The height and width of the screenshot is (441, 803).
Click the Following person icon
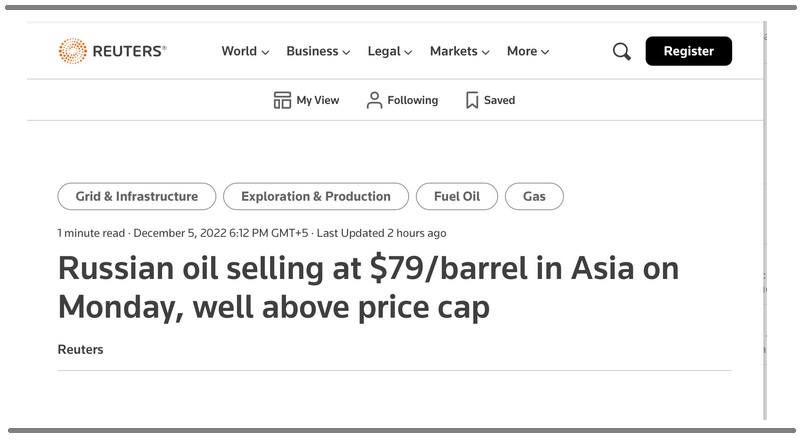click(x=374, y=100)
